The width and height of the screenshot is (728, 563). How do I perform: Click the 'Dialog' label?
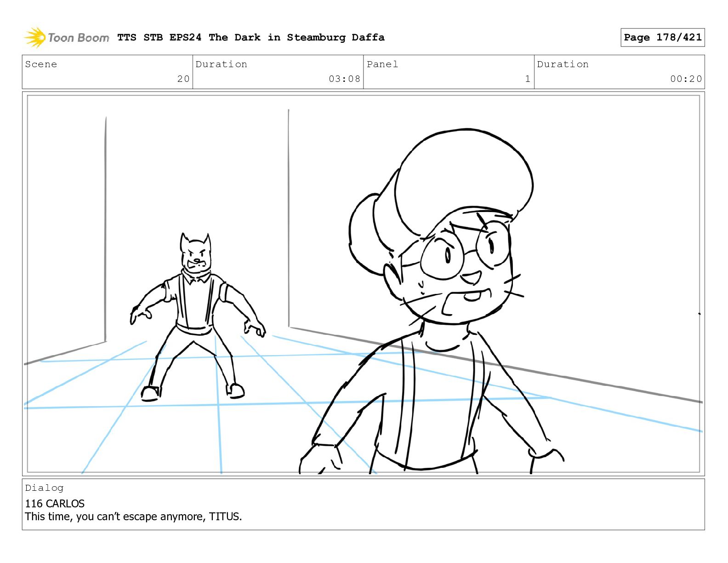[x=44, y=488]
